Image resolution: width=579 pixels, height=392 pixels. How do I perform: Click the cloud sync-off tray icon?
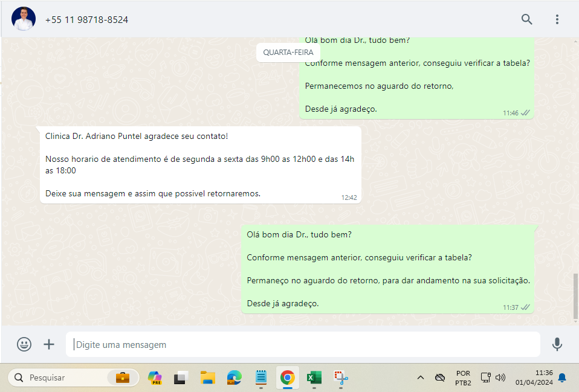point(440,378)
